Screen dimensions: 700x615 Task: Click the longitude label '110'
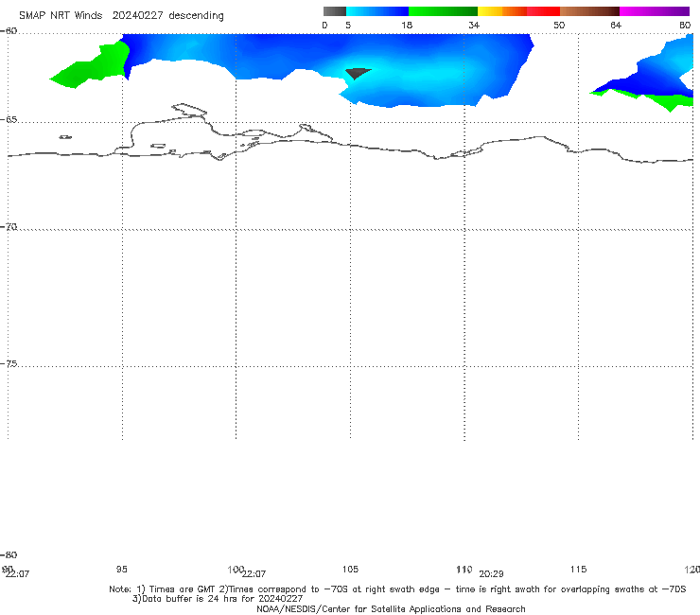[464, 569]
